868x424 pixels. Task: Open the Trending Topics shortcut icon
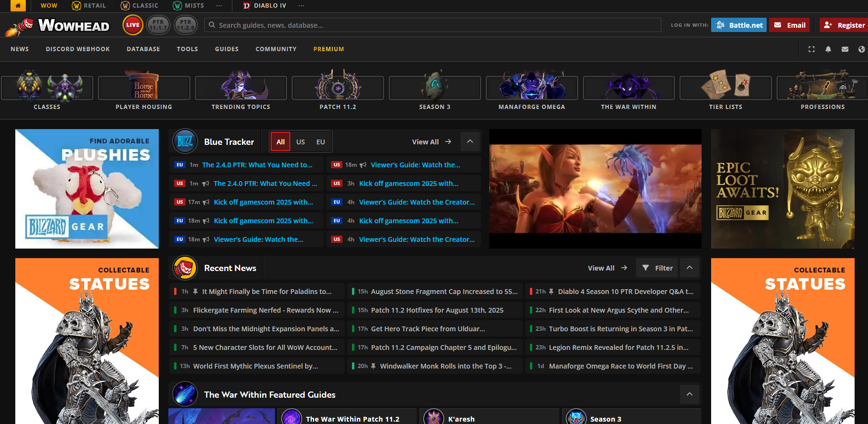coord(241,86)
